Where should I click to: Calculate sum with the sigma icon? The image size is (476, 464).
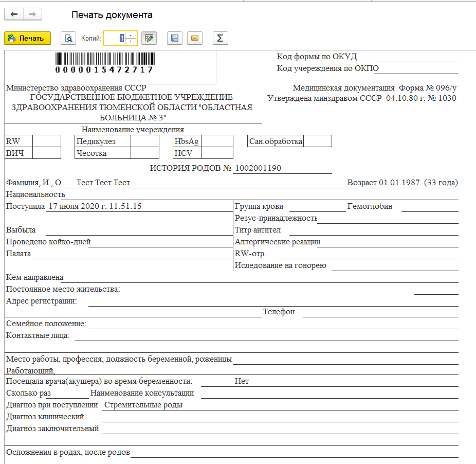220,39
